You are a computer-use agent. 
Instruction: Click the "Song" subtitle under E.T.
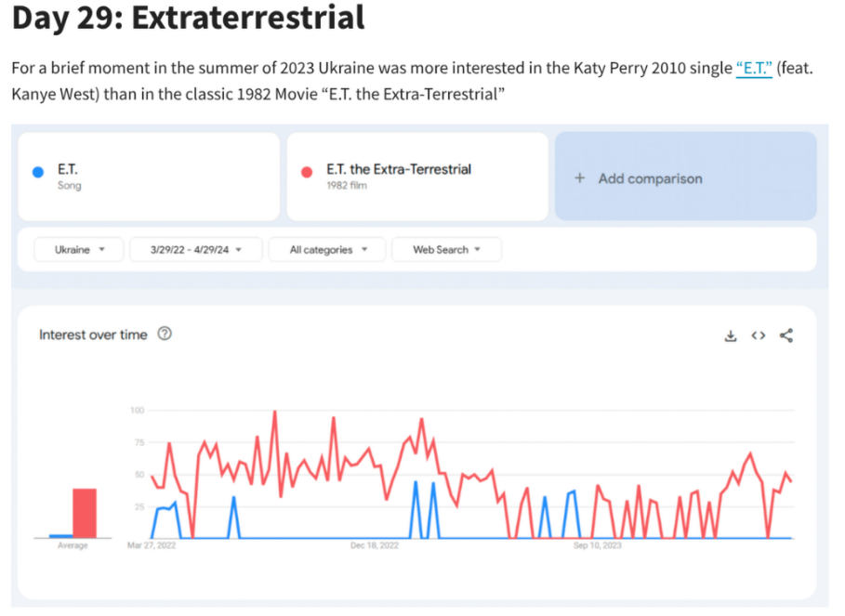[70, 186]
